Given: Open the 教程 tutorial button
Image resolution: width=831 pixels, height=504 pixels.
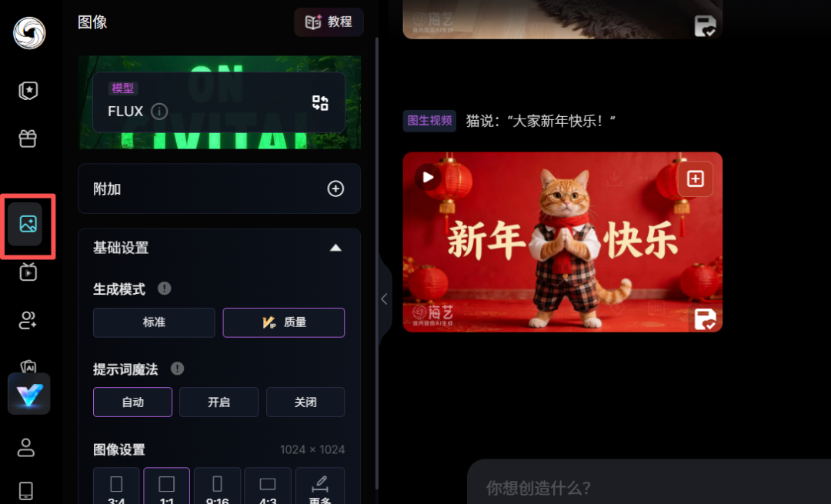Looking at the screenshot, I should point(329,22).
